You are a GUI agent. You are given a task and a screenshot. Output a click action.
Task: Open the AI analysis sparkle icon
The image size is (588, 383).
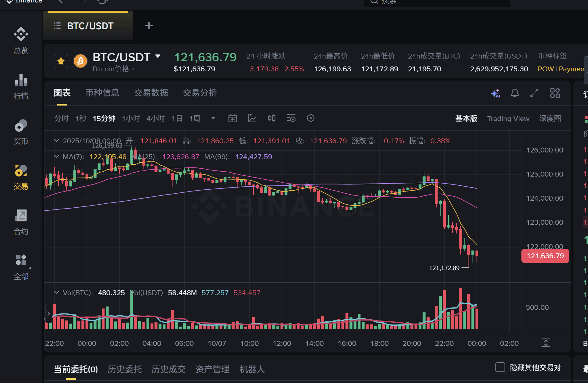pyautogui.click(x=495, y=93)
